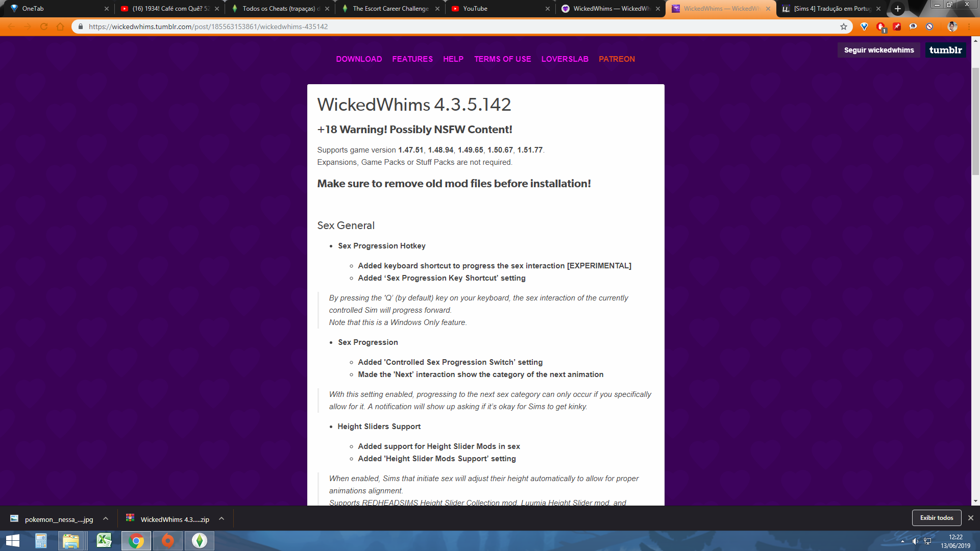Bookmark this page with the star icon

point(844,27)
